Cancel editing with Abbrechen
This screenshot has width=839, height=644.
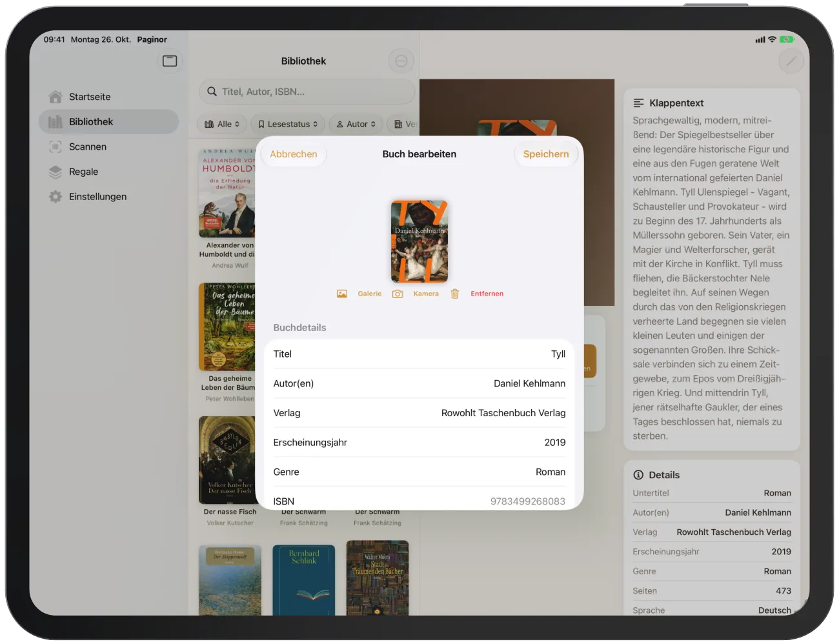tap(294, 154)
